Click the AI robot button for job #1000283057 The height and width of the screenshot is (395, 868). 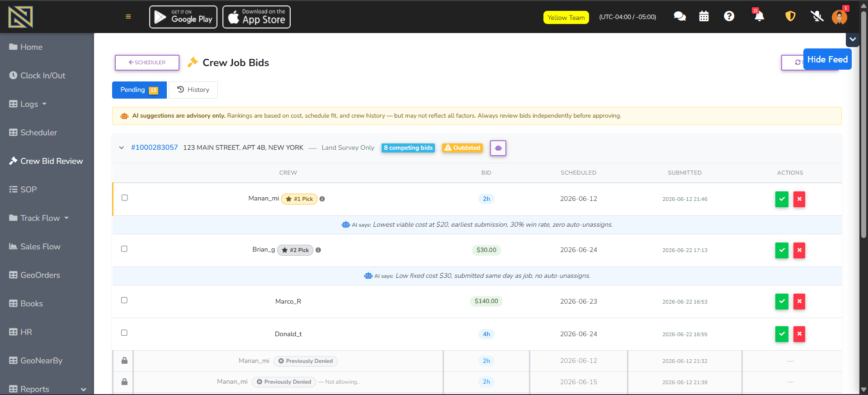click(498, 148)
